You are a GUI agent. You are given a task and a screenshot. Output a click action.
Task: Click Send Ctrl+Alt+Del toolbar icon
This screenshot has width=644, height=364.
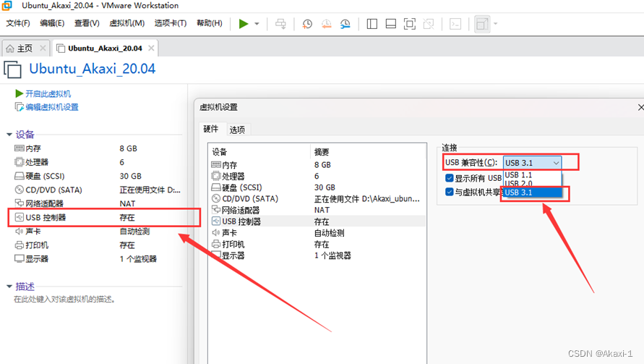(281, 24)
